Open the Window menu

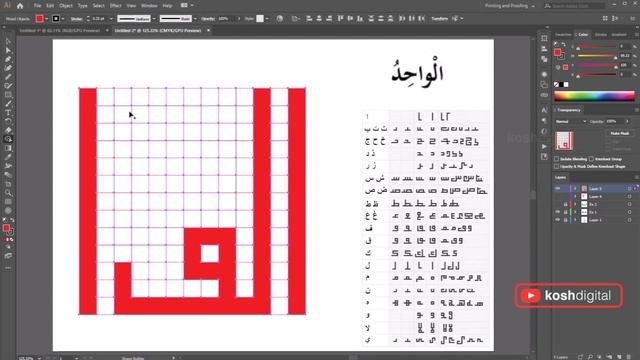coord(149,6)
